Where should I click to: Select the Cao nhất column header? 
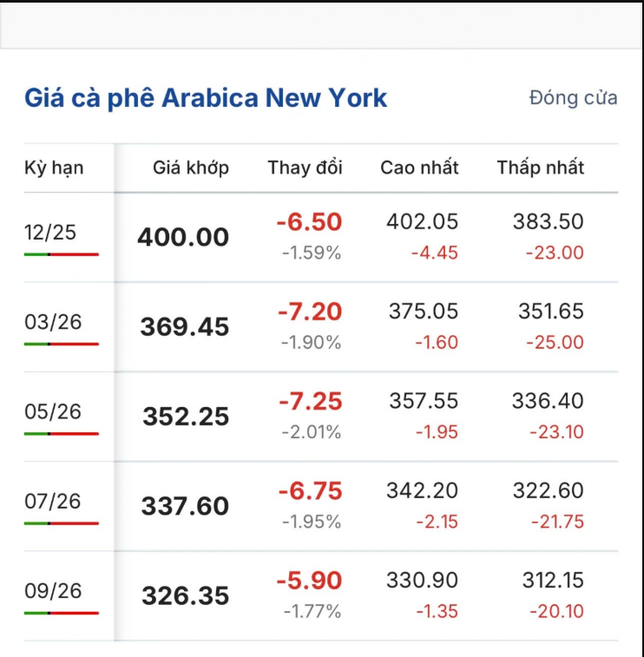(x=419, y=168)
